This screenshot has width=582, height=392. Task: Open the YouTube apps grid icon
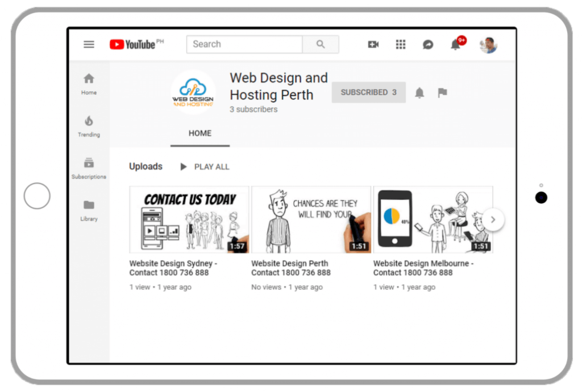[400, 44]
